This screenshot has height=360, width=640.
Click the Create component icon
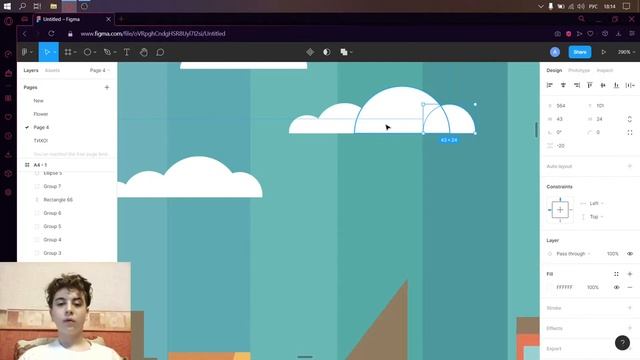pos(310,52)
